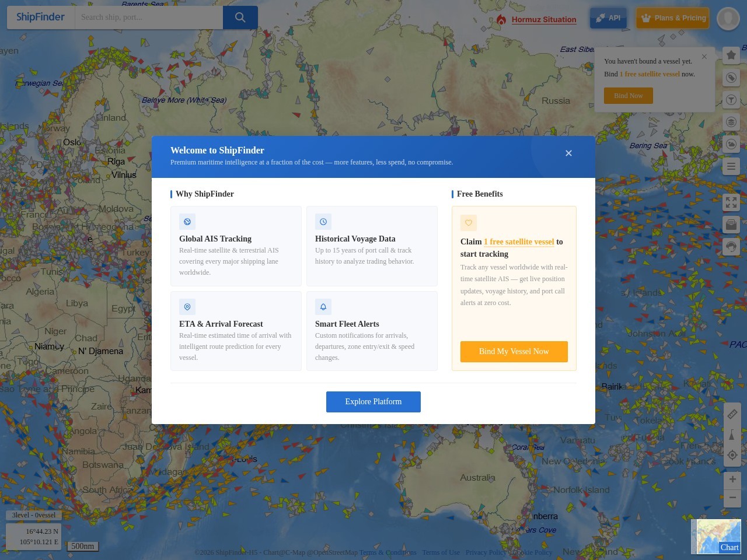The image size is (747, 560).
Task: Open the vessel filter funnel icon
Action: pos(731,100)
